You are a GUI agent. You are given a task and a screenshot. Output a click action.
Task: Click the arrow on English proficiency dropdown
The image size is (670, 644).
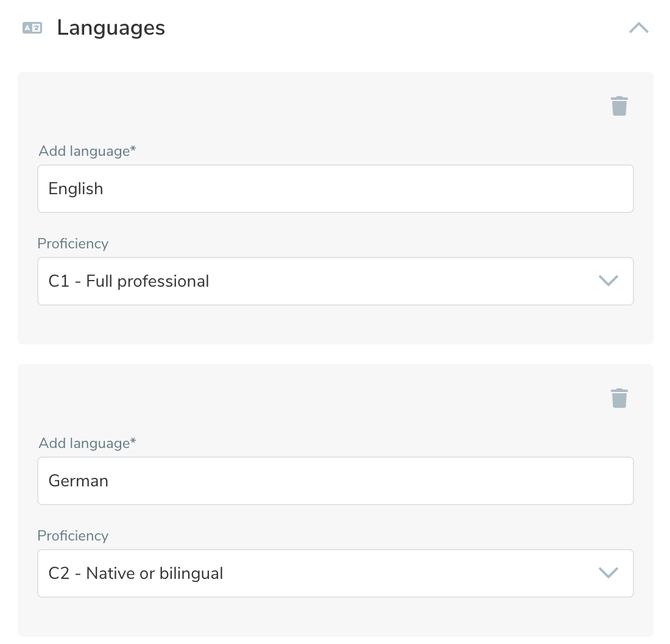[x=608, y=281]
